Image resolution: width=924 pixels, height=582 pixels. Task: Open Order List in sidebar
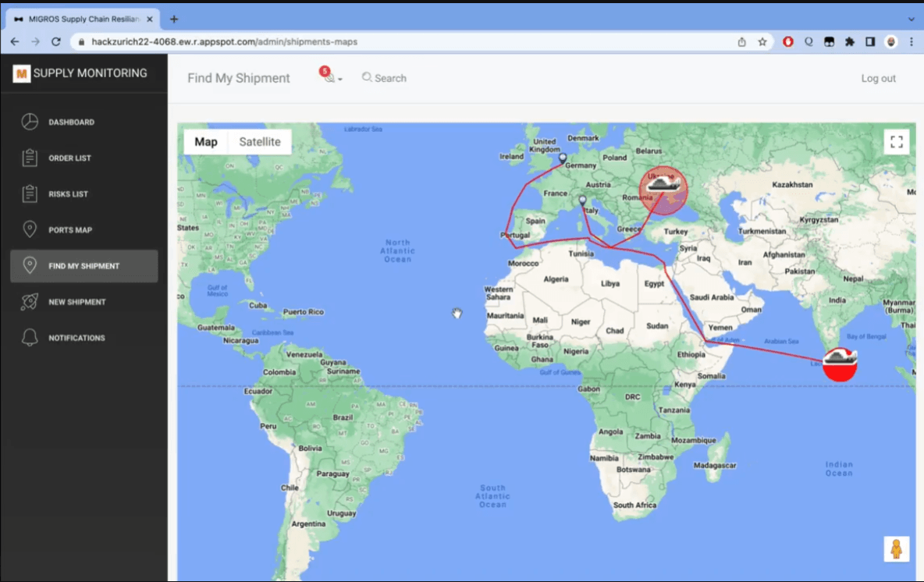point(84,158)
